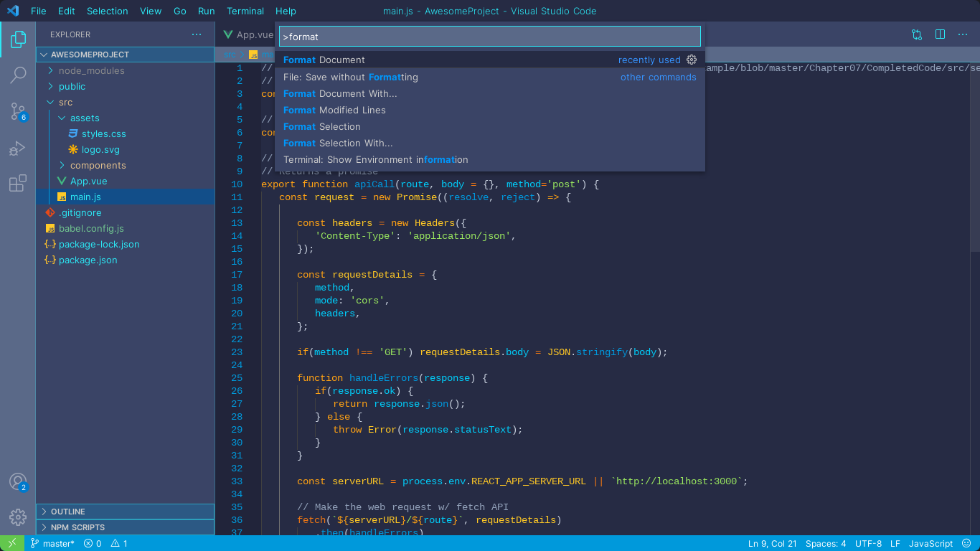Click the Explorer more actions ellipsis
This screenshot has width=980, height=551.
point(197,34)
